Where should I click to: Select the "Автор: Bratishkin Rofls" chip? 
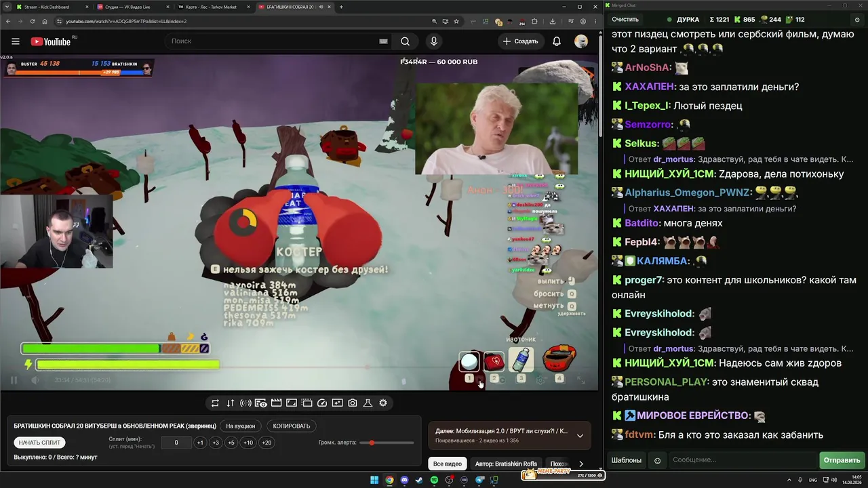506,464
